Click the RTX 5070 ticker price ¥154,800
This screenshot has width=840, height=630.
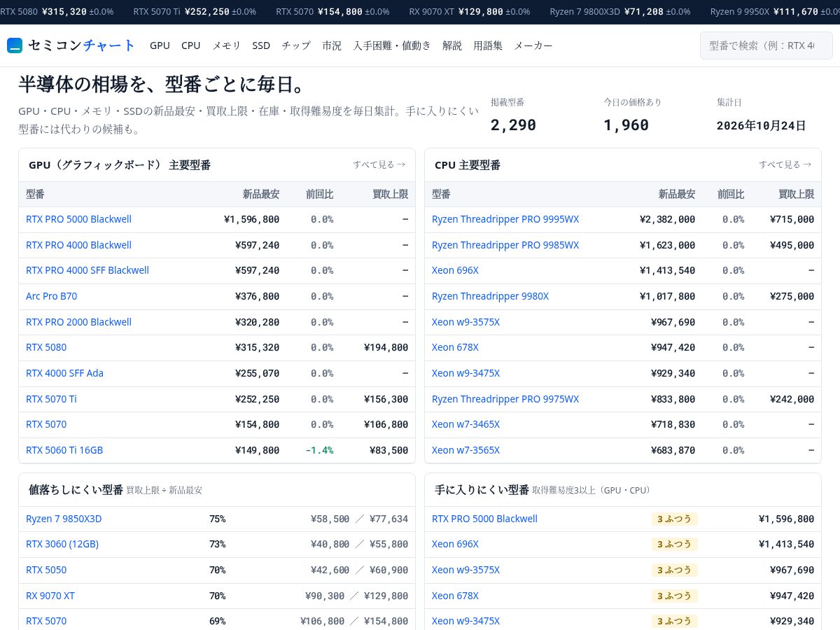(340, 12)
